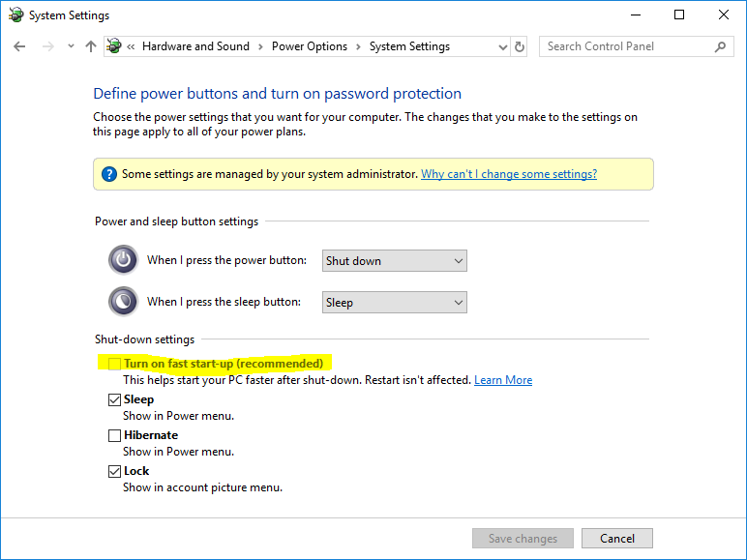Click the power button icon

[123, 260]
